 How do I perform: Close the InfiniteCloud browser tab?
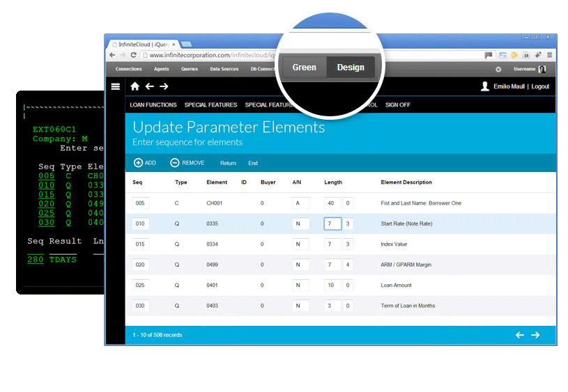(x=174, y=45)
